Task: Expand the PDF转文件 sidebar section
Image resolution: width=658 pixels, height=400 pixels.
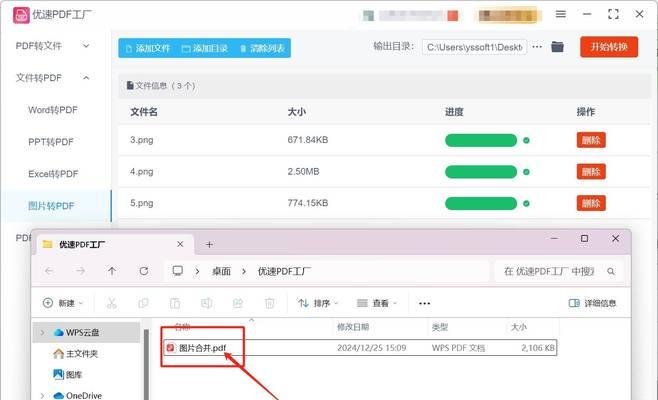Action: tap(86, 46)
